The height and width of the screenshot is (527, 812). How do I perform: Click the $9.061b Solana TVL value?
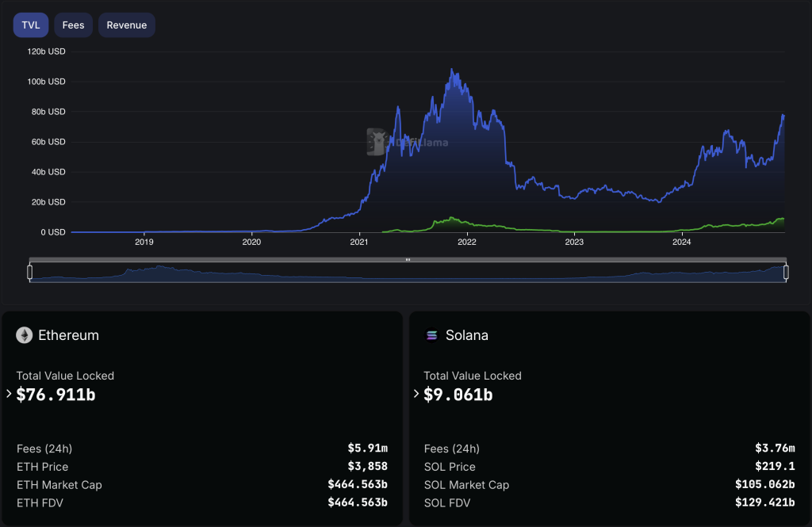(x=458, y=394)
